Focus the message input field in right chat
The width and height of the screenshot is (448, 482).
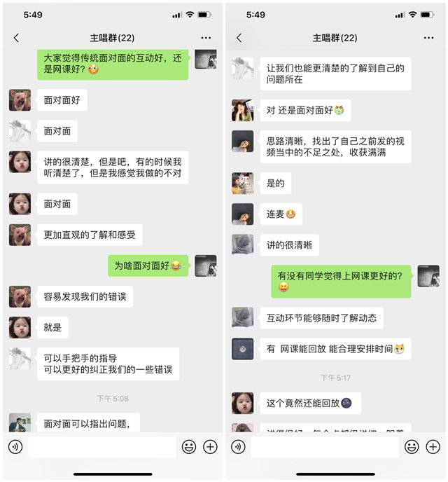pyautogui.click(x=325, y=447)
